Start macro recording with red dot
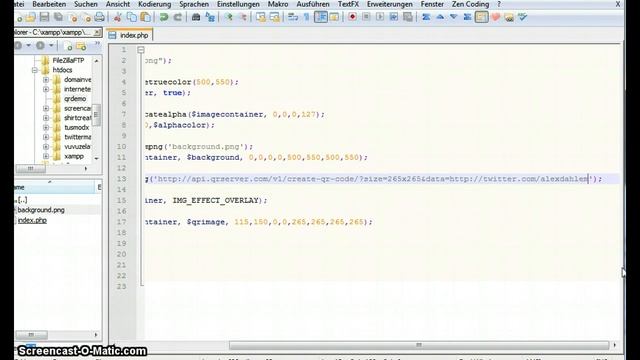The height and width of the screenshot is (360, 640). click(352, 17)
